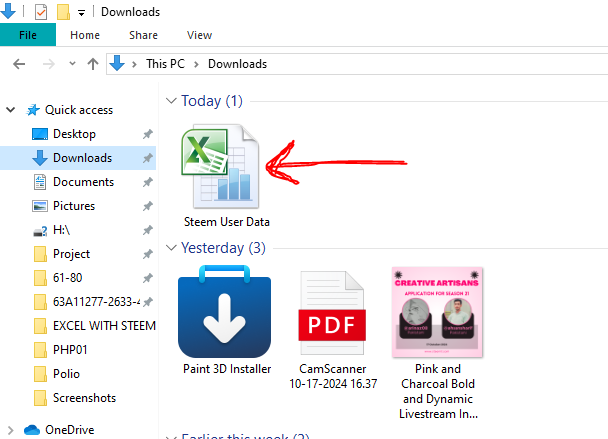The width and height of the screenshot is (608, 439).
Task: Click the Pink and Charcoal Bold file name
Action: tap(438, 391)
